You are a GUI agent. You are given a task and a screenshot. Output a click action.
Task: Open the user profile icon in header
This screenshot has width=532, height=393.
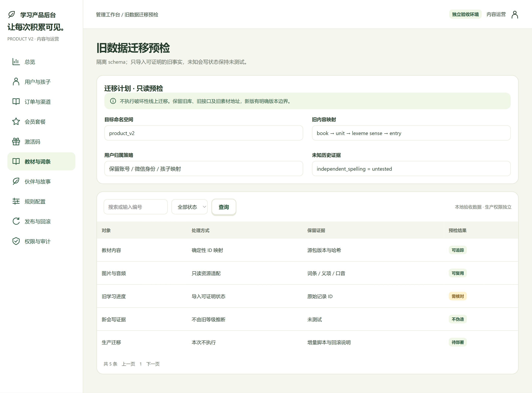(515, 15)
